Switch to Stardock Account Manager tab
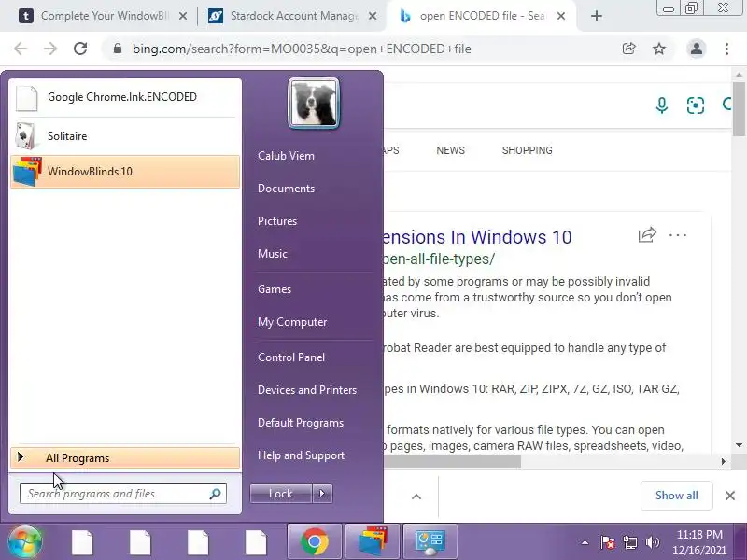 pyautogui.click(x=290, y=16)
